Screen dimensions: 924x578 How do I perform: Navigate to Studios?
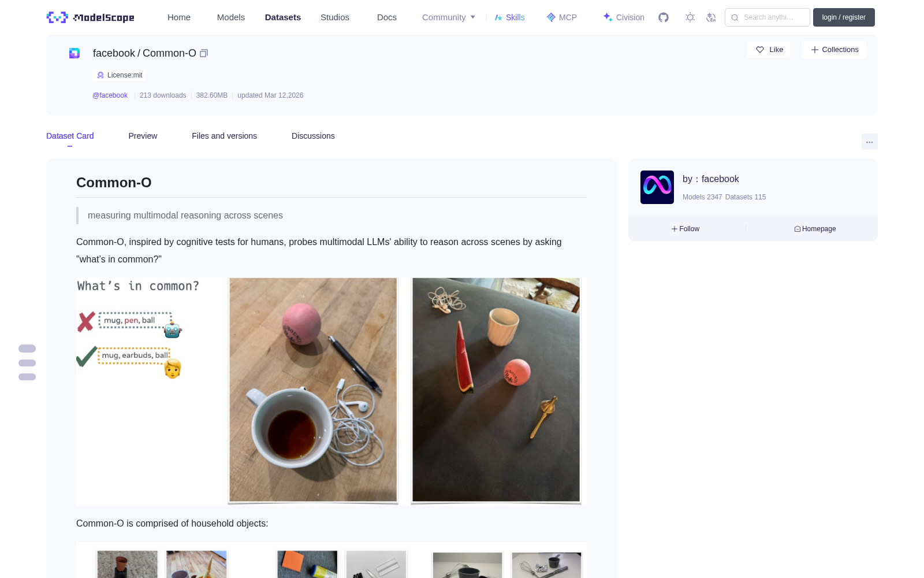pyautogui.click(x=335, y=17)
